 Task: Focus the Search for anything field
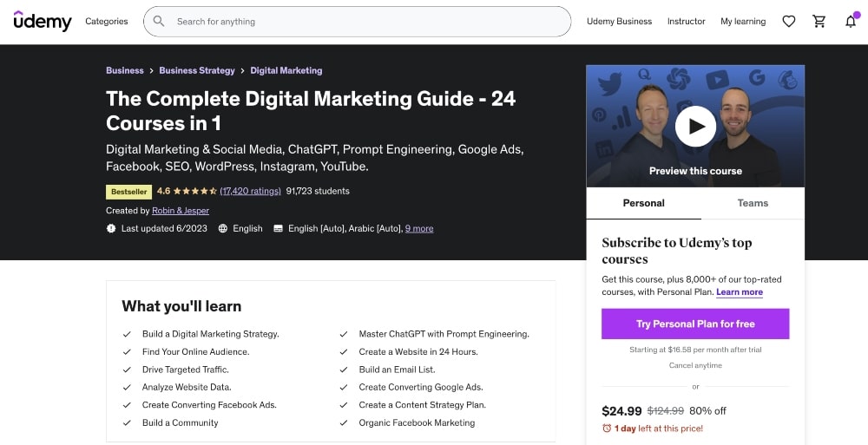(x=365, y=22)
